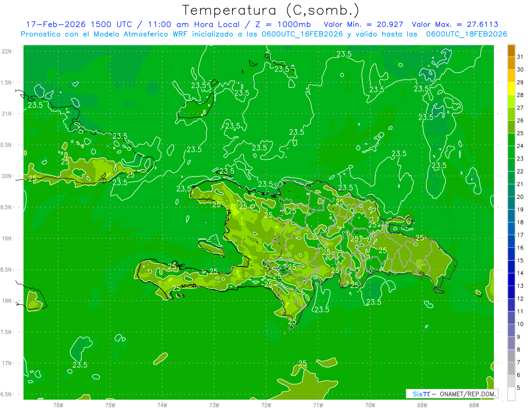This screenshot has height=411, width=532.
Task: Click the "25" value on the color scale
Action: click(x=520, y=133)
